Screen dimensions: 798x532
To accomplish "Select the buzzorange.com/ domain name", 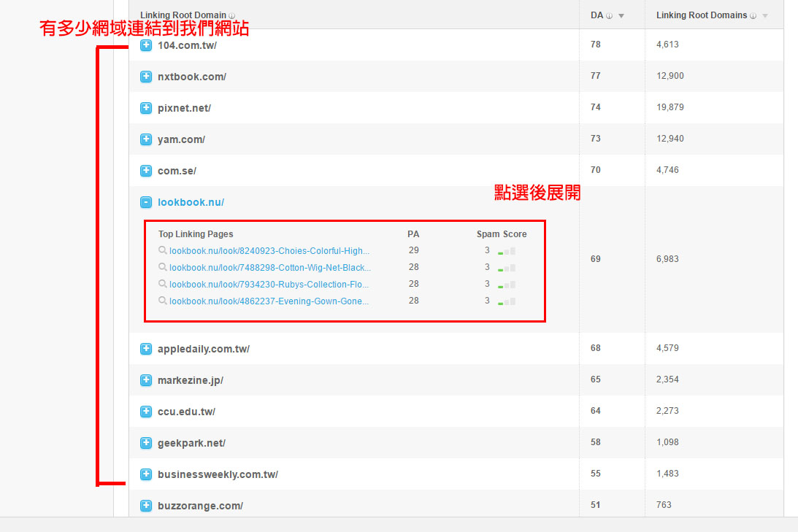I will (201, 506).
